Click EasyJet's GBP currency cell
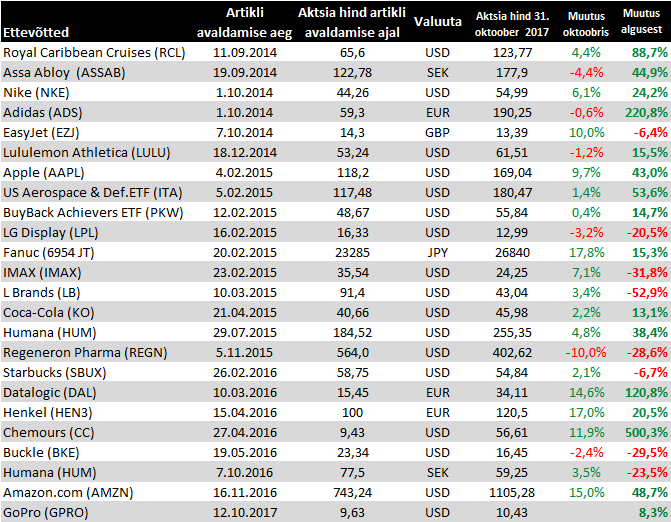This screenshot has height=522, width=671. click(x=438, y=132)
